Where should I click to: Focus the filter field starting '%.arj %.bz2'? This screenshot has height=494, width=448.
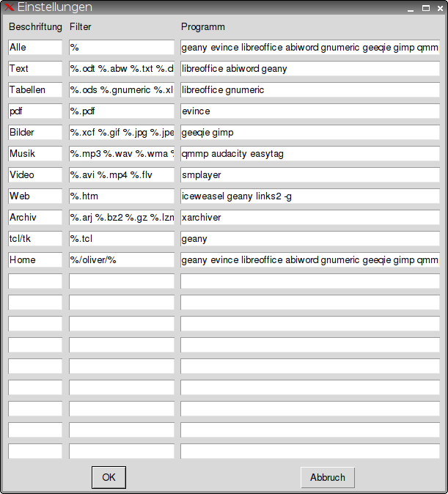point(122,218)
